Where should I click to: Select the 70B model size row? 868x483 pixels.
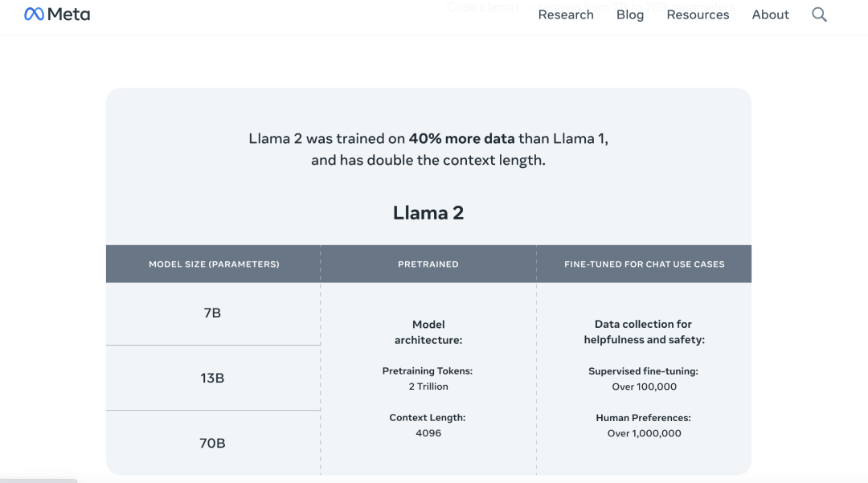click(212, 443)
